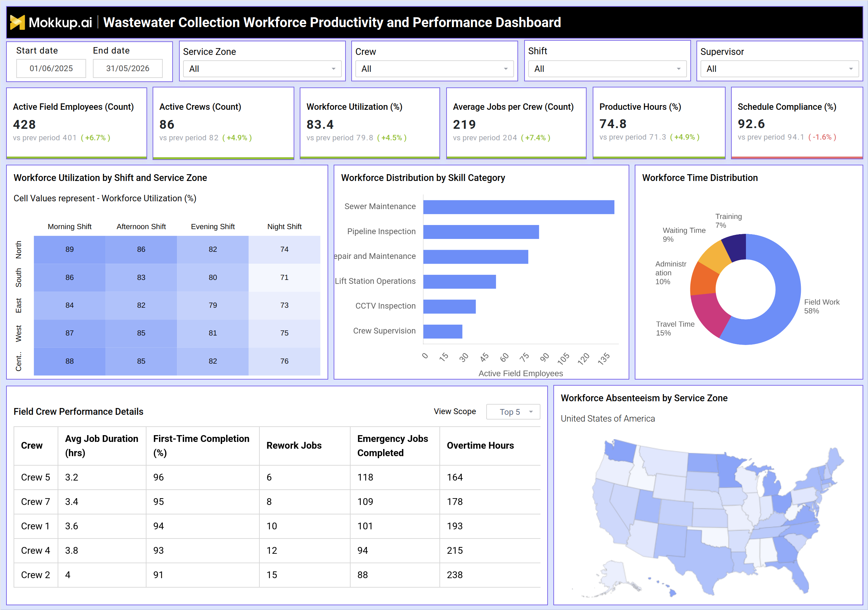This screenshot has width=868, height=610.
Task: Select the Crew 7 row label
Action: tap(36, 502)
